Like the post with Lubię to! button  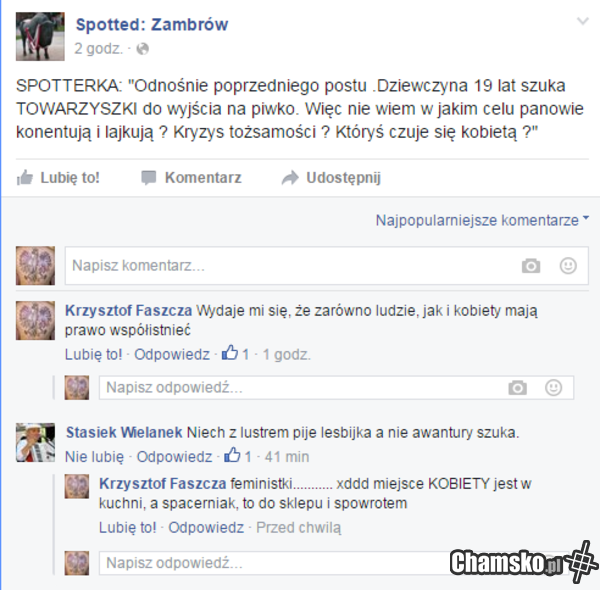point(58,178)
